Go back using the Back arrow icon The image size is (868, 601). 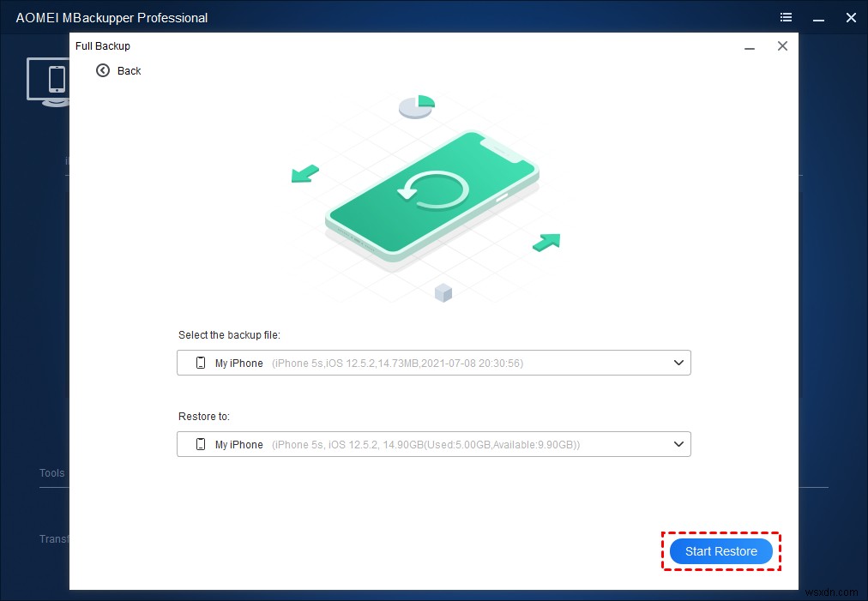103,70
